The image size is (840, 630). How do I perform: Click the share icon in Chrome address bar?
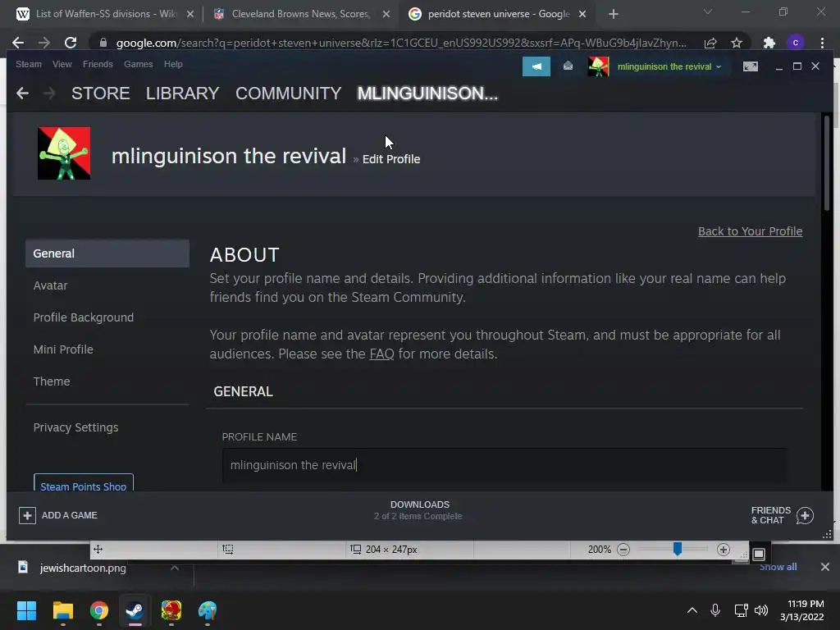tap(710, 43)
